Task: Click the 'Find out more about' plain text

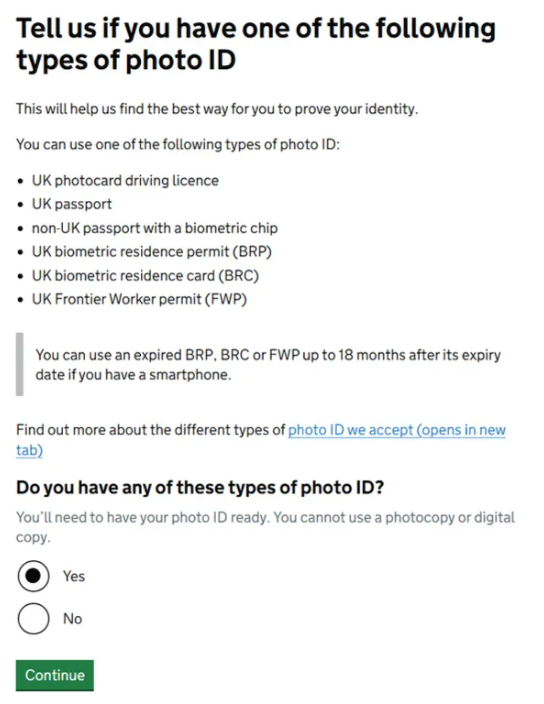Action: click(x=151, y=430)
